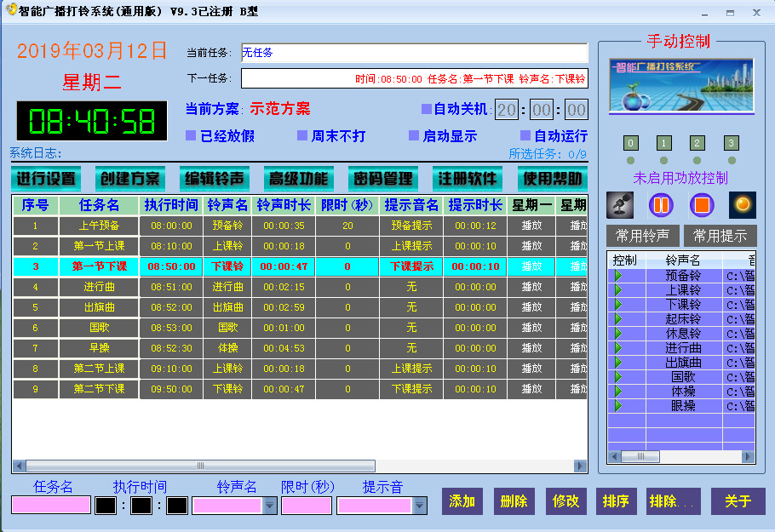Open the 铃声名 dropdown at the bottom
The height and width of the screenshot is (532, 775).
click(x=269, y=506)
